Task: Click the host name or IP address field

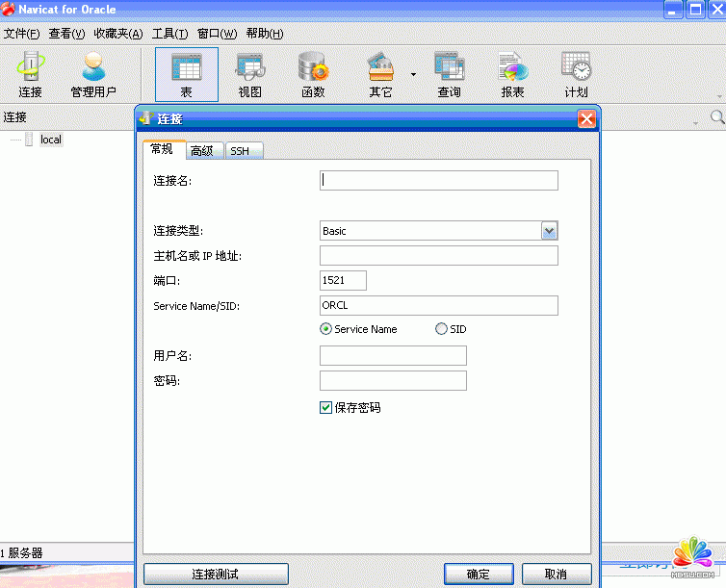Action: coord(438,256)
